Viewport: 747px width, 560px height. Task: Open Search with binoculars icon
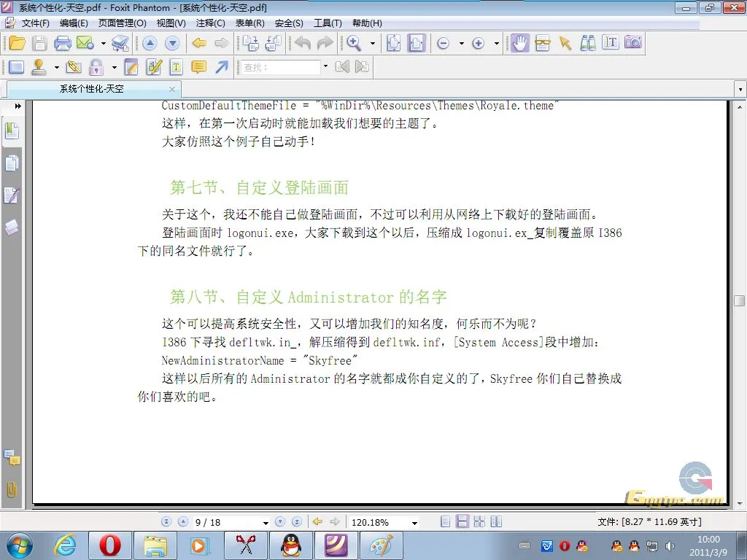[587, 44]
